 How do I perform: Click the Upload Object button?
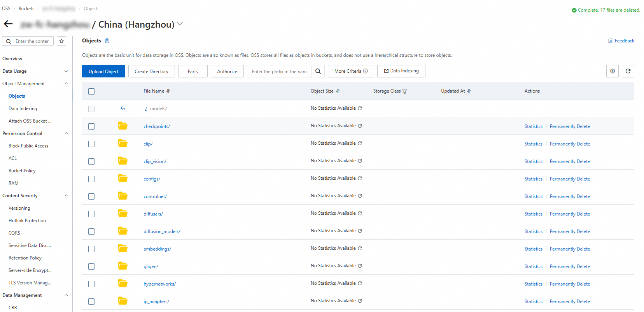(x=103, y=71)
